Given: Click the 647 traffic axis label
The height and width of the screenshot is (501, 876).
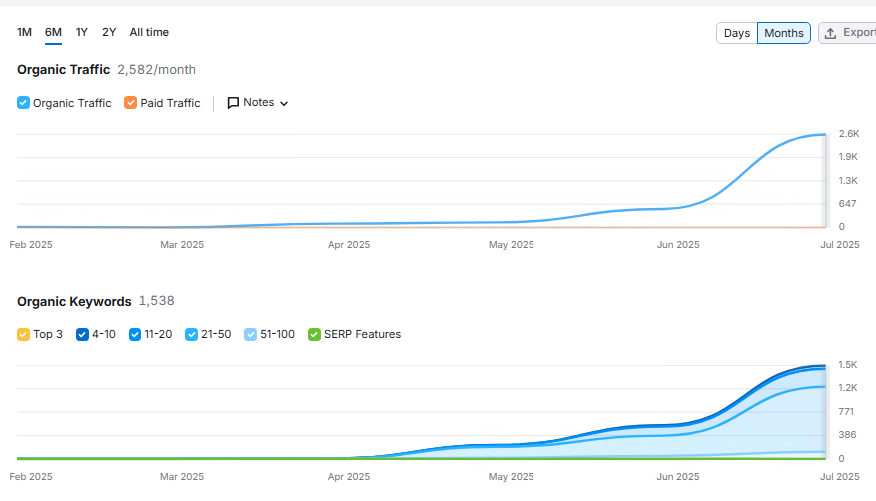Looking at the screenshot, I should [847, 204].
